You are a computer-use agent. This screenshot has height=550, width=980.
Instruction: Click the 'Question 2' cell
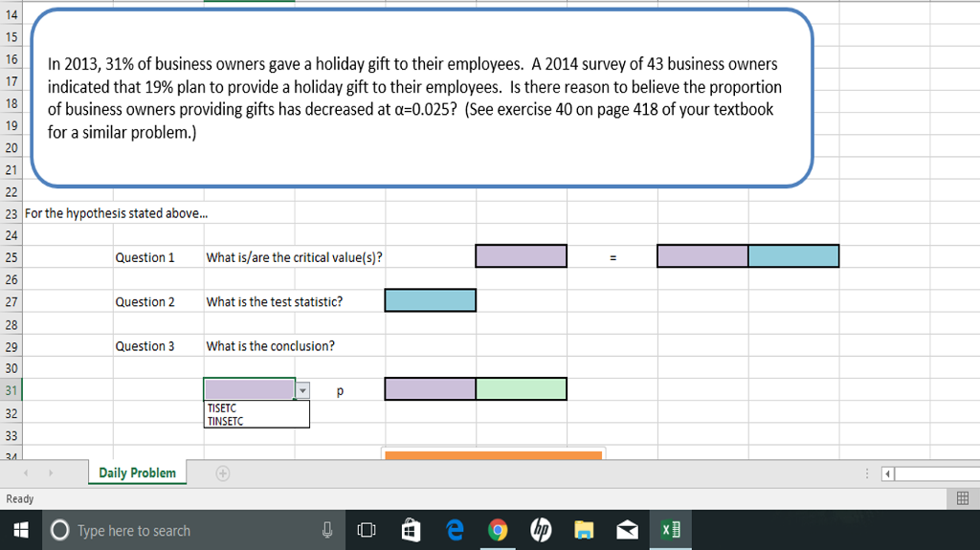coord(145,302)
